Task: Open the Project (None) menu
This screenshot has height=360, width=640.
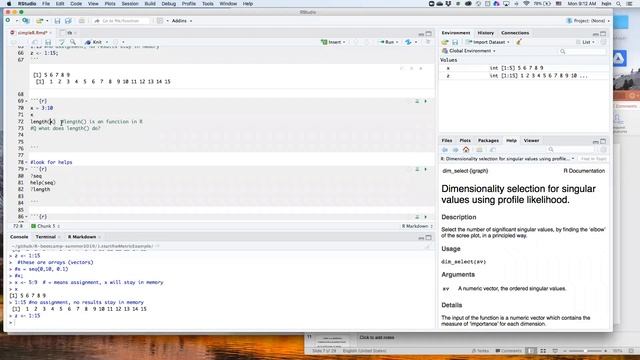Action: [x=588, y=20]
